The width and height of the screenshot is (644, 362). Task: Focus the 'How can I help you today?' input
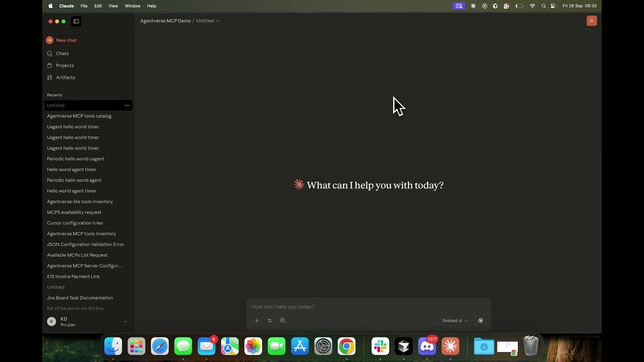tap(368, 307)
